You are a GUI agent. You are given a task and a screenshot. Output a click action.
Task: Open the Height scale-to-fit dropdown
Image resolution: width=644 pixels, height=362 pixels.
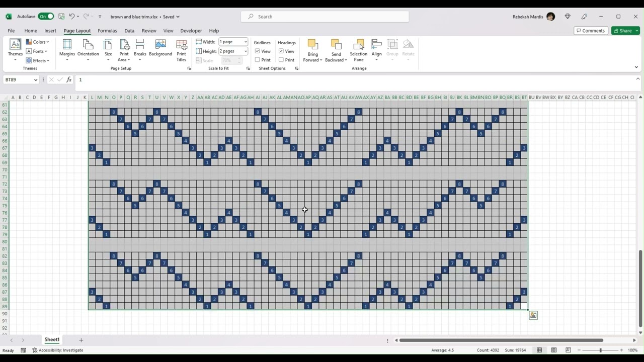click(246, 51)
